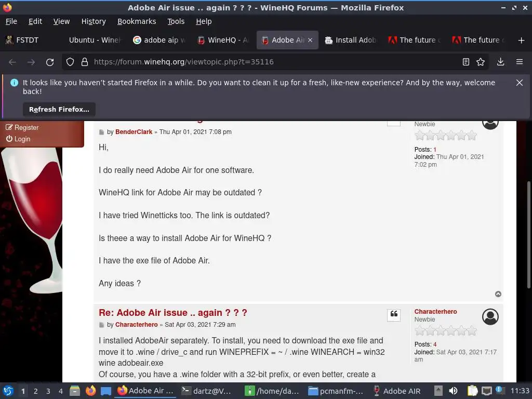Click the posts count 1 link
Image resolution: width=532 pixels, height=399 pixels.
(435, 149)
